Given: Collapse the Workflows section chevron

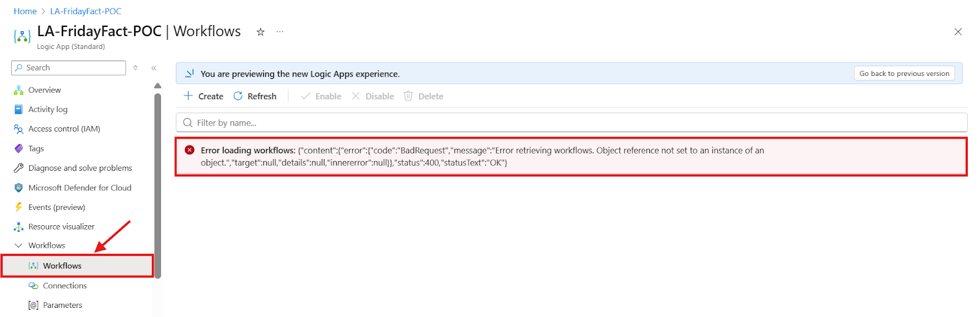Looking at the screenshot, I should (18, 246).
